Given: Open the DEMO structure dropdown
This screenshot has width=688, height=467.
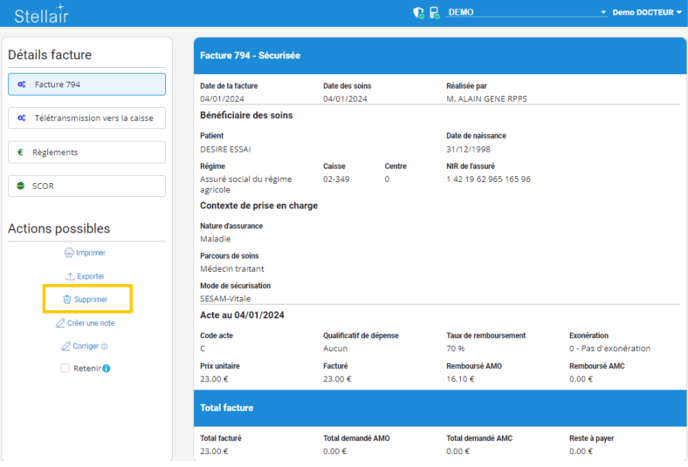Looking at the screenshot, I should pyautogui.click(x=527, y=12).
